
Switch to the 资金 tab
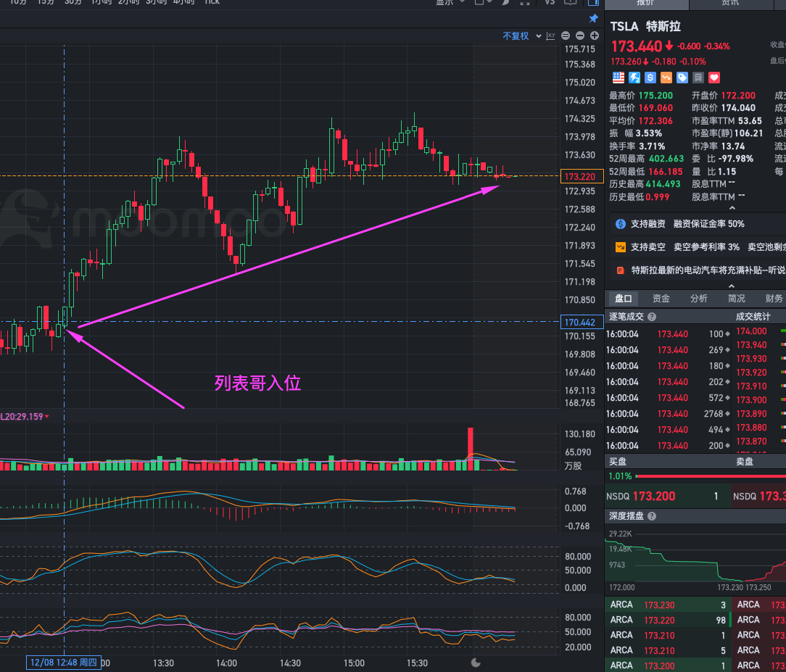(661, 299)
